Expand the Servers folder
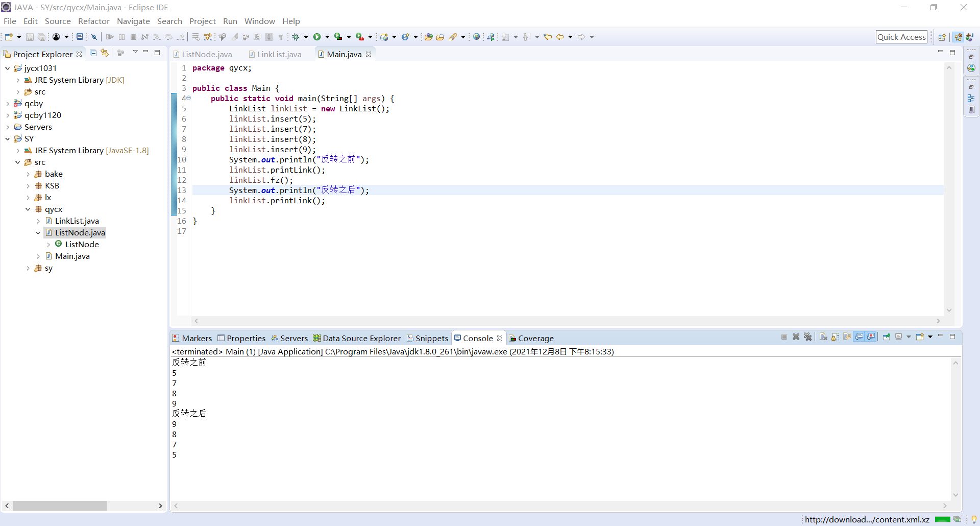980x526 pixels. pos(7,127)
